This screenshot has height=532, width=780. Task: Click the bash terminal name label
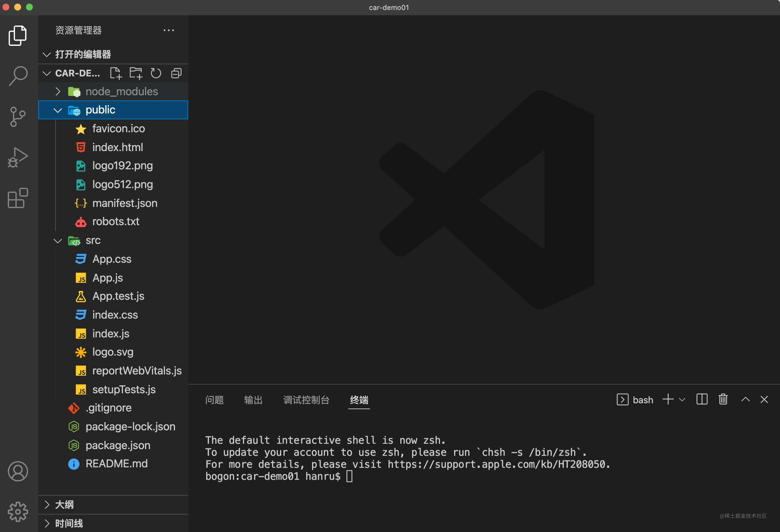click(643, 400)
